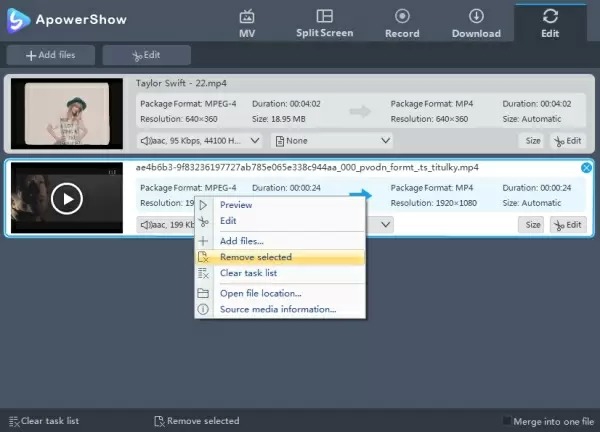Open subtitle dropdown chevron of titulky.mp4
Viewport: 600px width, 432px height.
385,225
